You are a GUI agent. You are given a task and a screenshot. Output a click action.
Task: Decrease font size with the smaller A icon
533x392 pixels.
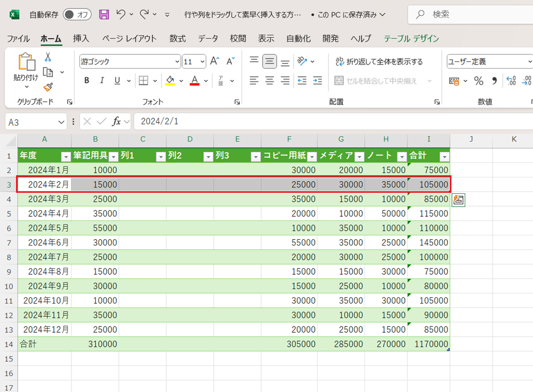coord(230,61)
